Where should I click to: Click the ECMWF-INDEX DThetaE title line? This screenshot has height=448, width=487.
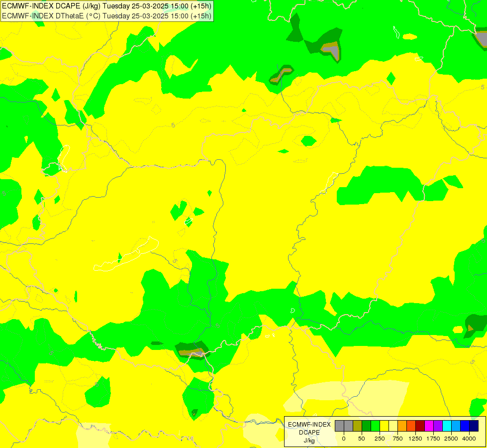coord(106,16)
